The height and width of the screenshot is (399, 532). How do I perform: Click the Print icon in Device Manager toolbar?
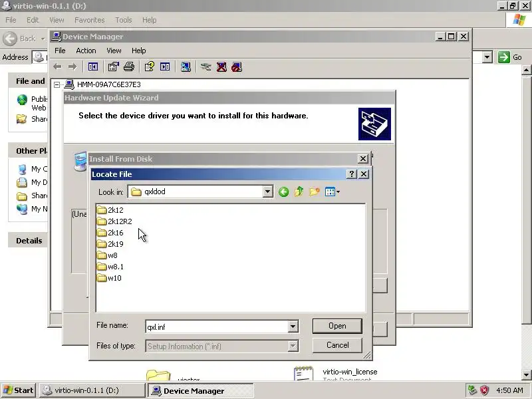coord(129,67)
